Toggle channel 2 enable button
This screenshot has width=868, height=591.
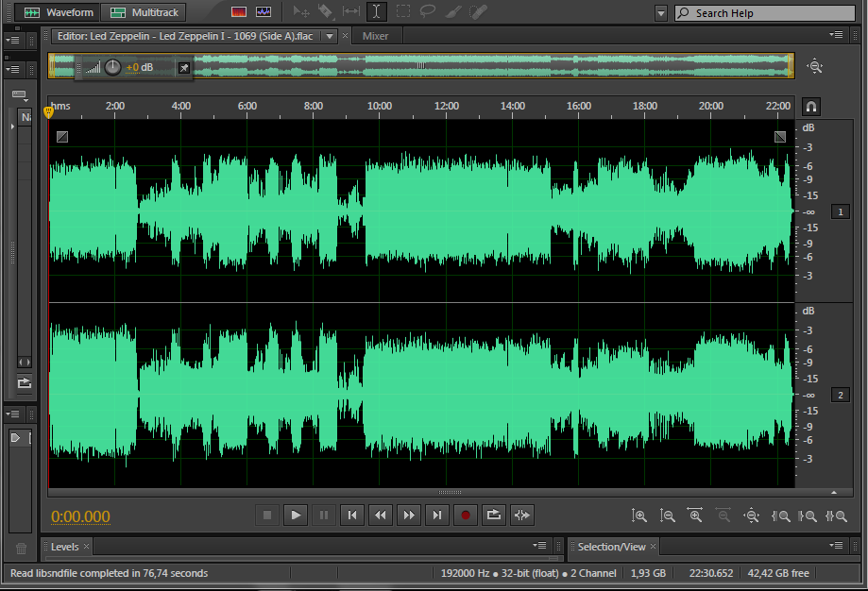(841, 396)
